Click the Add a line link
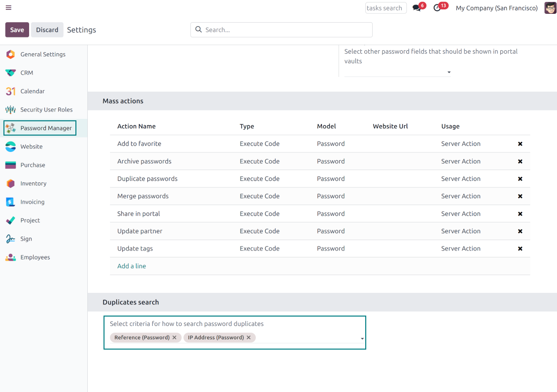Screen dimensions: 557x392 (132, 266)
